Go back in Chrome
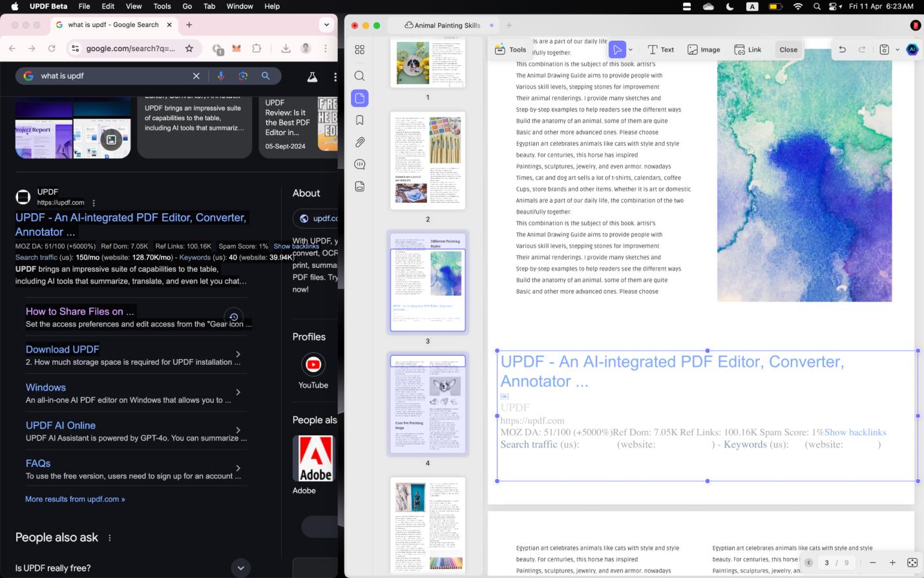Viewport: 924px width, 578px height. tap(12, 48)
